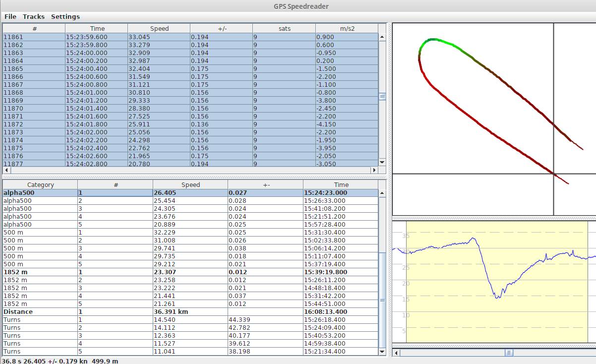Sort by the m/s2 column header

click(x=346, y=28)
